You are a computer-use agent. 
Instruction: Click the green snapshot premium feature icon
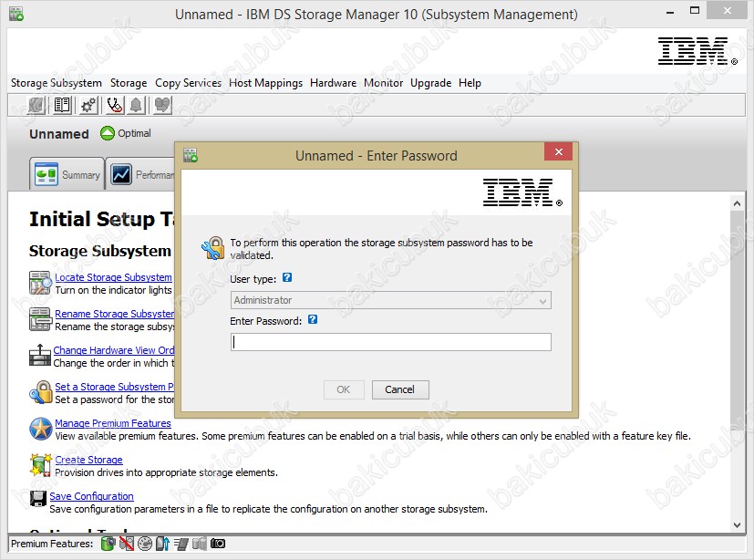(108, 544)
